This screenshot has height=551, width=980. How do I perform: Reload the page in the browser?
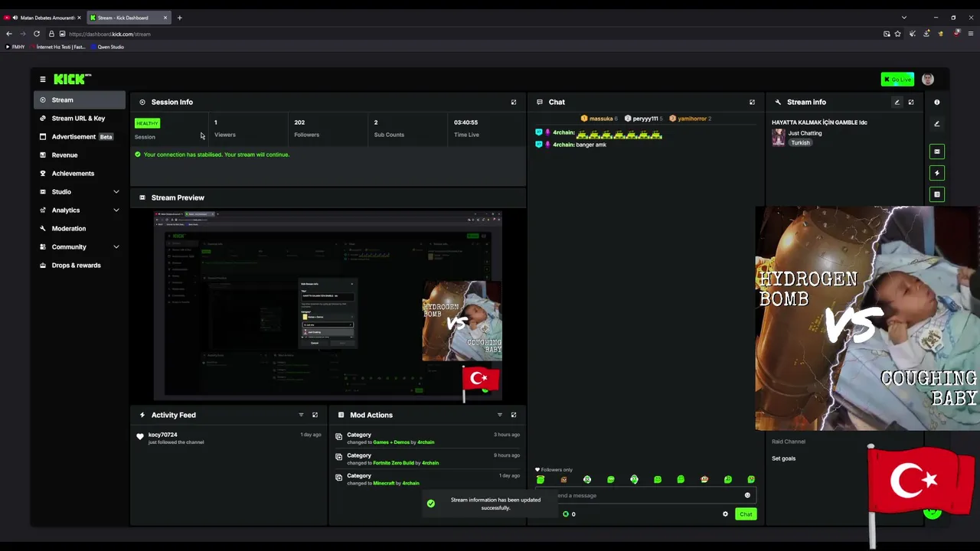tap(36, 34)
